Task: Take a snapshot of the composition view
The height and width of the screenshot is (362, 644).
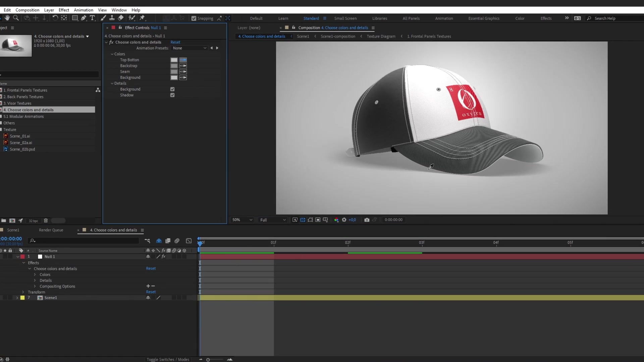Action: 367,220
